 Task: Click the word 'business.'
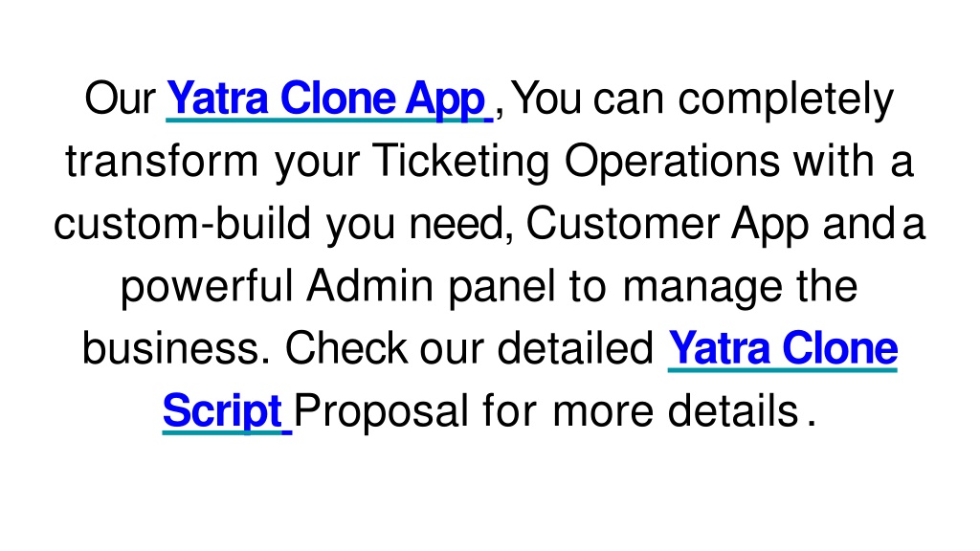176,348
